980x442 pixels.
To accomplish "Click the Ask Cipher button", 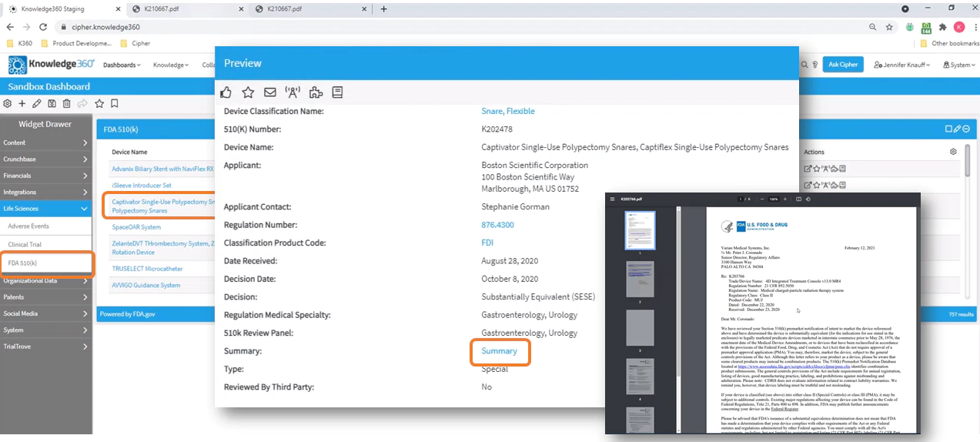I will point(843,65).
